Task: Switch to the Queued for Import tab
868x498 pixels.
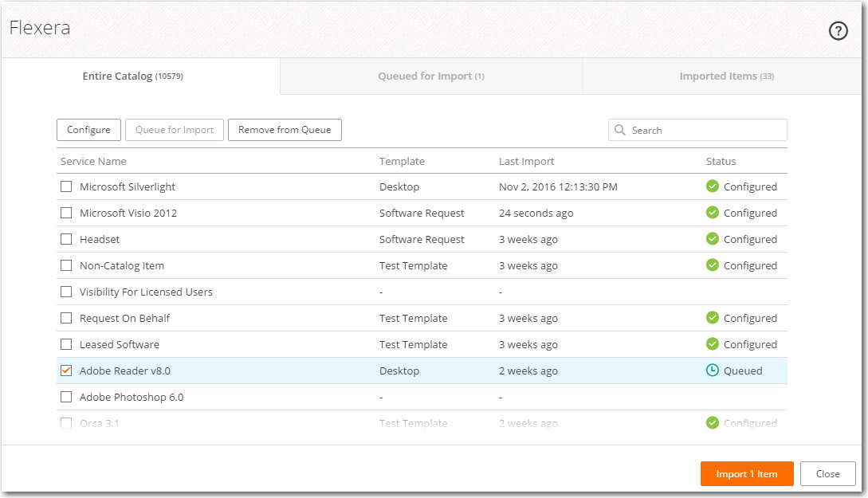Action: (x=430, y=76)
